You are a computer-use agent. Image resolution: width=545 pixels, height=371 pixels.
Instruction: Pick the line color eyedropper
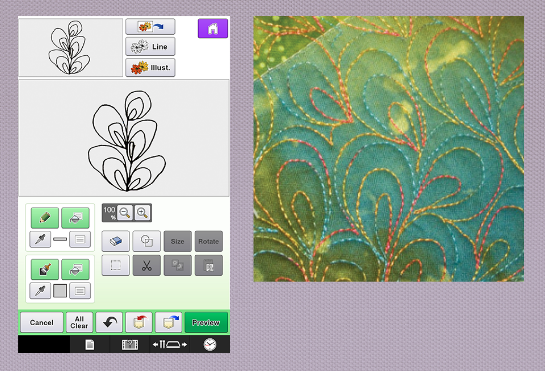click(40, 239)
